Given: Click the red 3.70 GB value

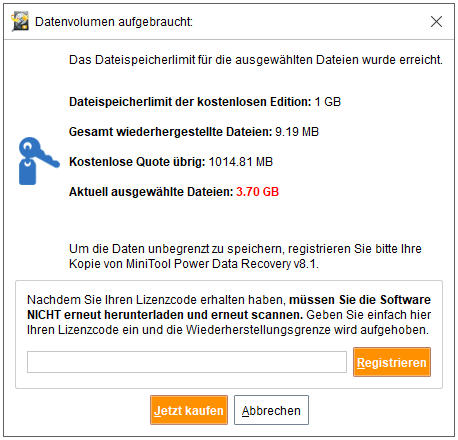Looking at the screenshot, I should 257,192.
